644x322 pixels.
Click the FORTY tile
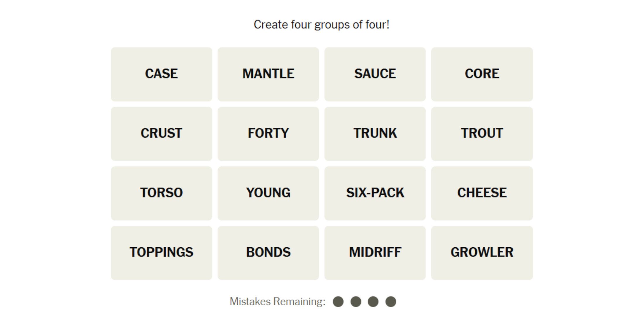click(x=268, y=133)
